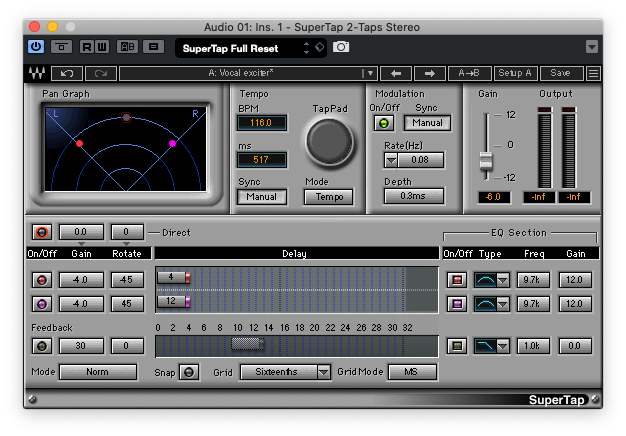
Task: Click the tap 2 EQ Gain 12.0 field
Action: pyautogui.click(x=575, y=304)
